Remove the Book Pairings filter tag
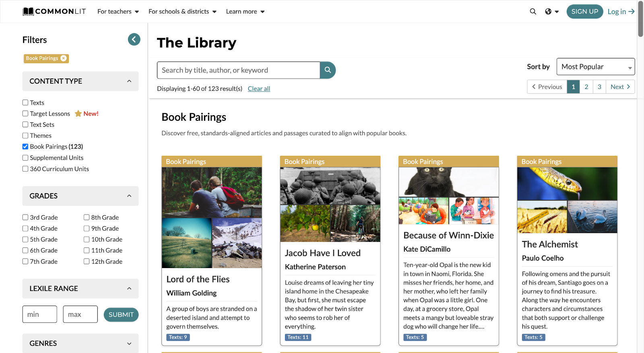 (63, 58)
